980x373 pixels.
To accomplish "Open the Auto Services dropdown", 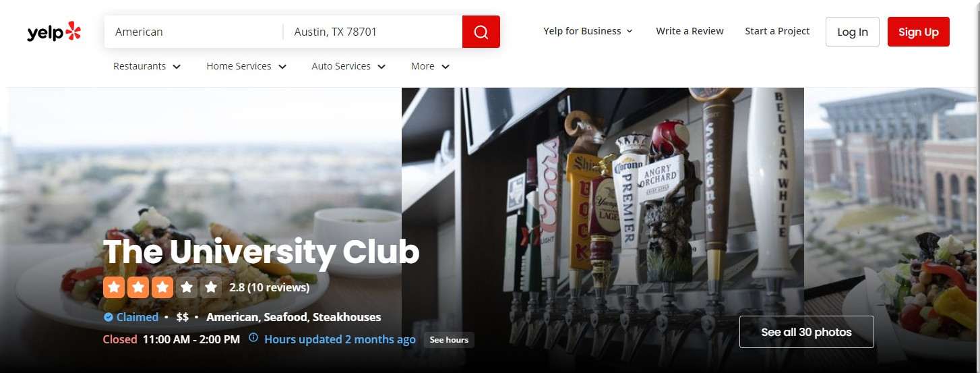I will (348, 66).
